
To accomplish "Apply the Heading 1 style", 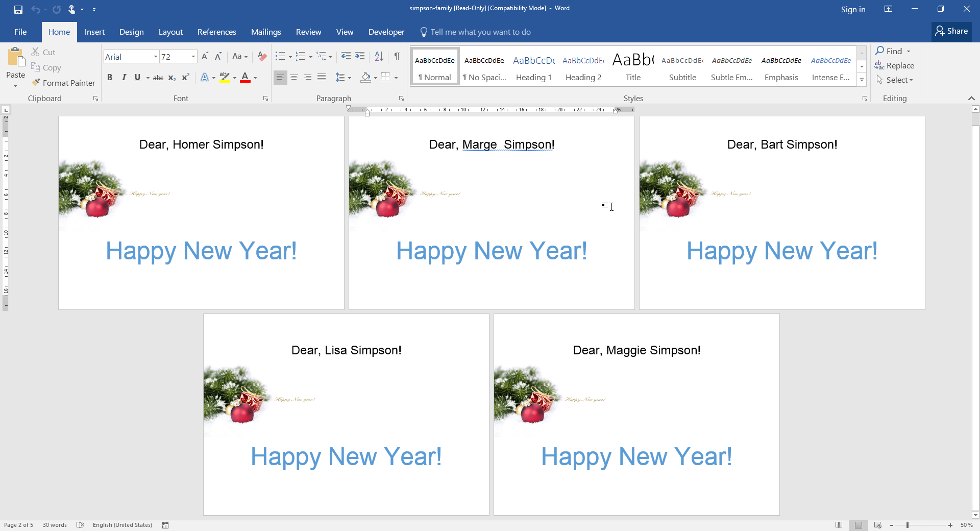I will point(533,66).
